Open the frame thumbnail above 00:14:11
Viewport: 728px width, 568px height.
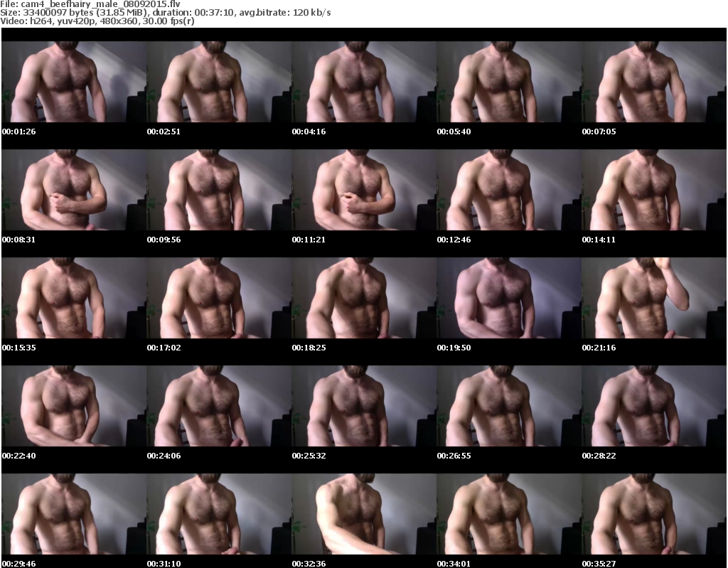click(654, 190)
